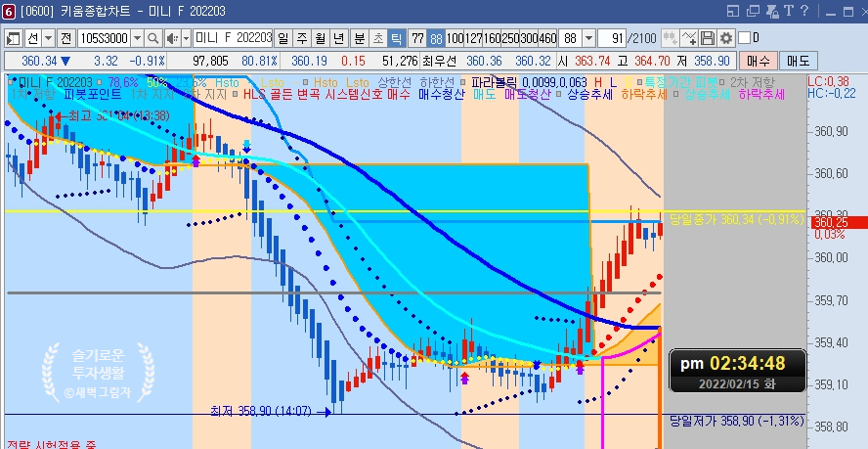The height and width of the screenshot is (449, 868).
Task: Select the 88 tick interval
Action: (436, 38)
